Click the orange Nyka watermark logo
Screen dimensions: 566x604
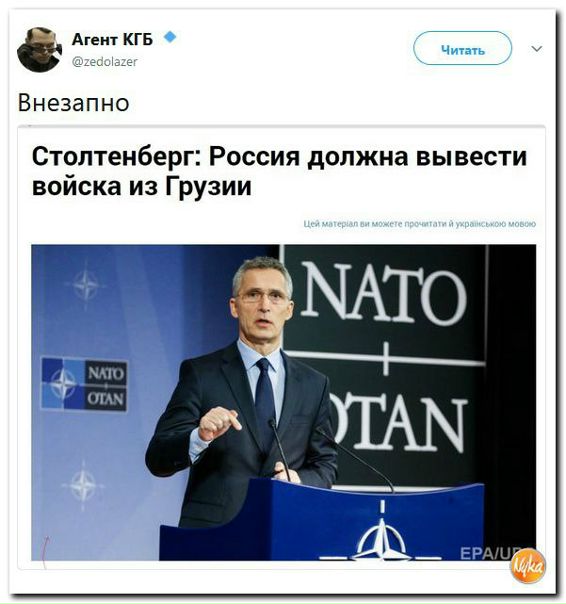click(x=528, y=566)
